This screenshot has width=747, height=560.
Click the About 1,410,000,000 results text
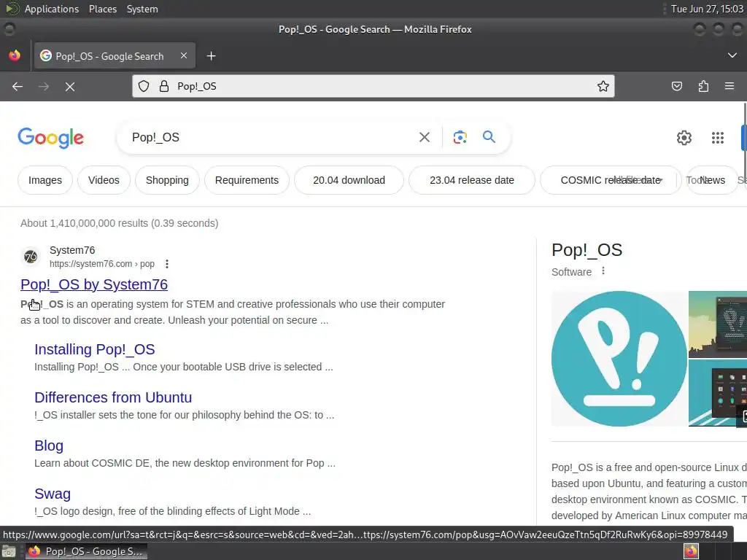click(119, 223)
